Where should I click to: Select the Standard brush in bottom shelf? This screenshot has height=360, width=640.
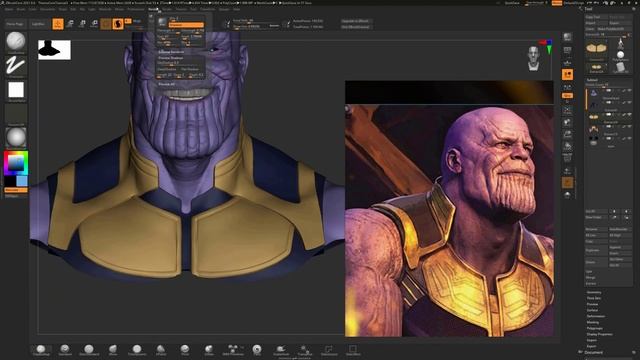(x=64, y=349)
